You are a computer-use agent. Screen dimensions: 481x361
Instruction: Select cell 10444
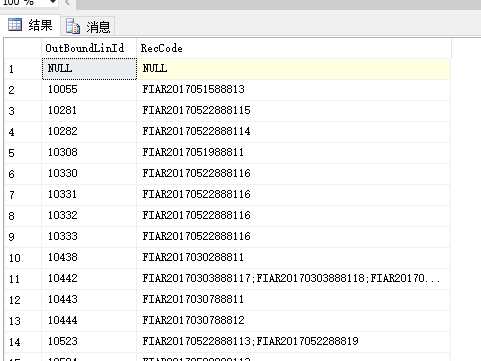click(x=89, y=321)
